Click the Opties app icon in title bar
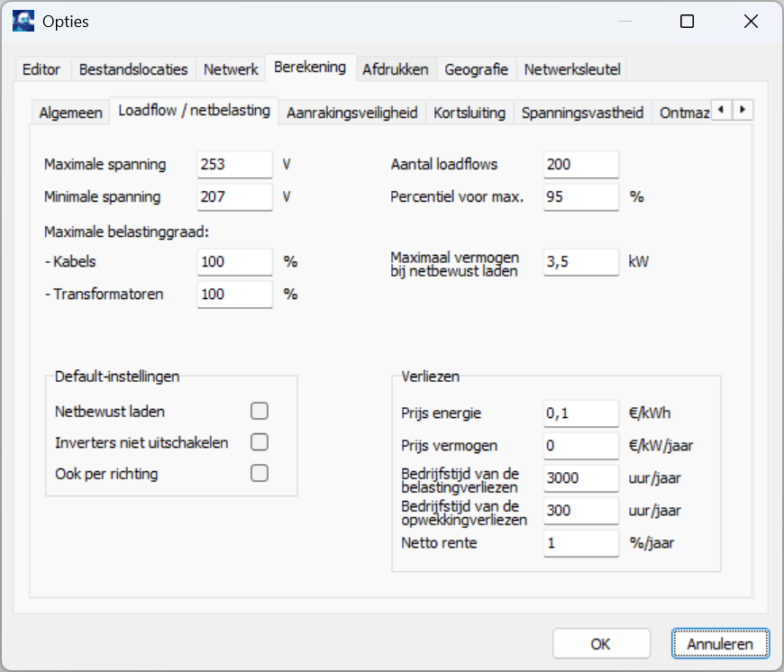The height and width of the screenshot is (672, 784). tap(24, 22)
